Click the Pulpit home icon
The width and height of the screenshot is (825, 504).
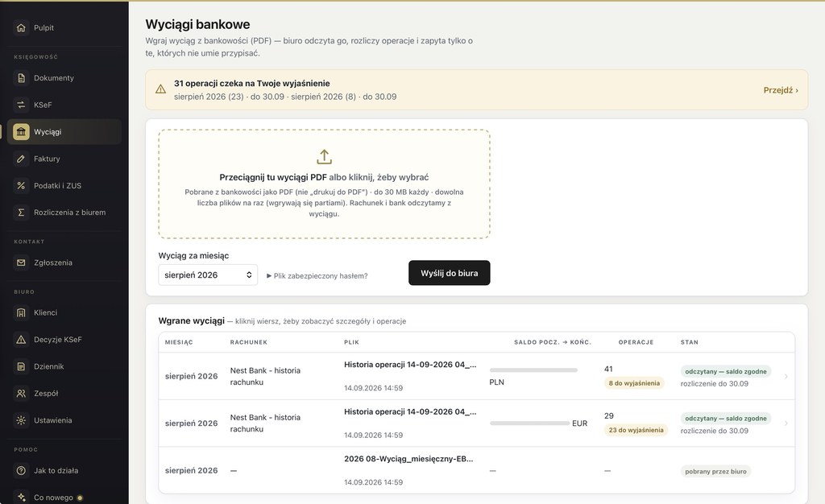pos(21,28)
